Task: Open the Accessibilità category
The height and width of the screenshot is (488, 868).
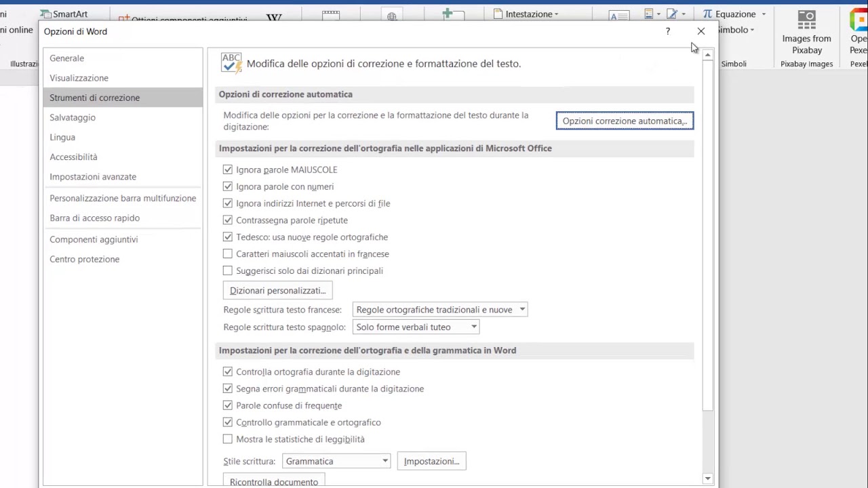Action: pyautogui.click(x=123, y=157)
